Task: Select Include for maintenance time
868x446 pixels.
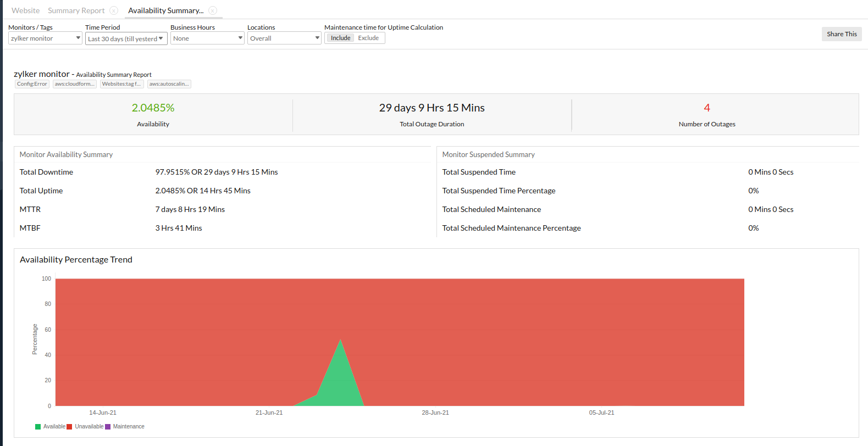Action: (340, 38)
